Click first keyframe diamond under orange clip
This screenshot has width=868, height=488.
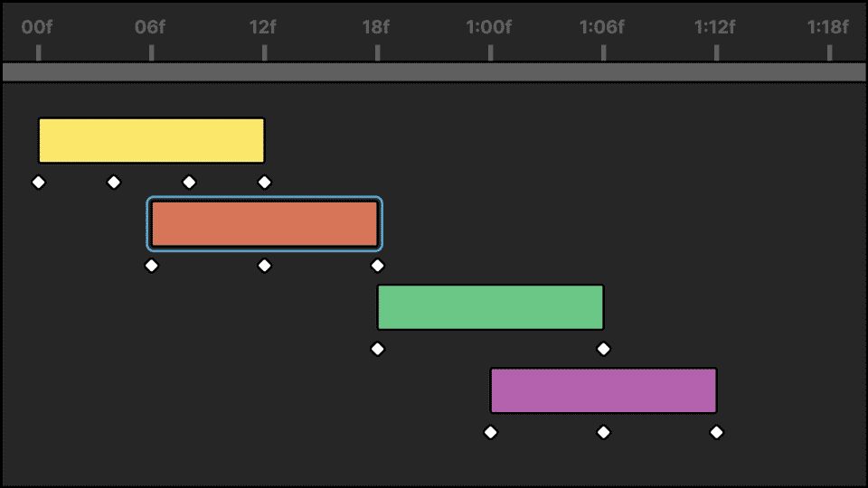[151, 266]
